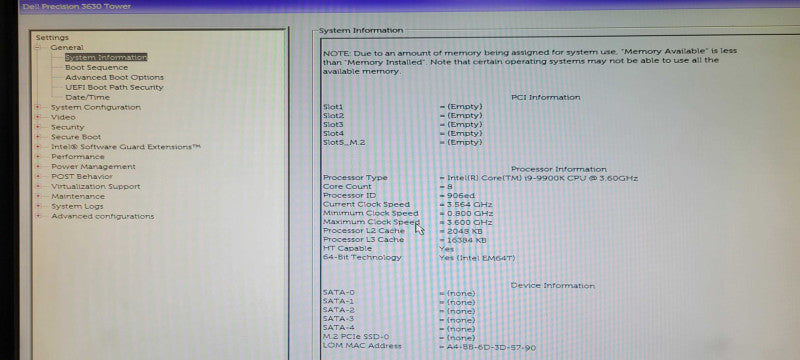Select the Advanced configurations label
This screenshot has width=800, height=360.
click(102, 216)
